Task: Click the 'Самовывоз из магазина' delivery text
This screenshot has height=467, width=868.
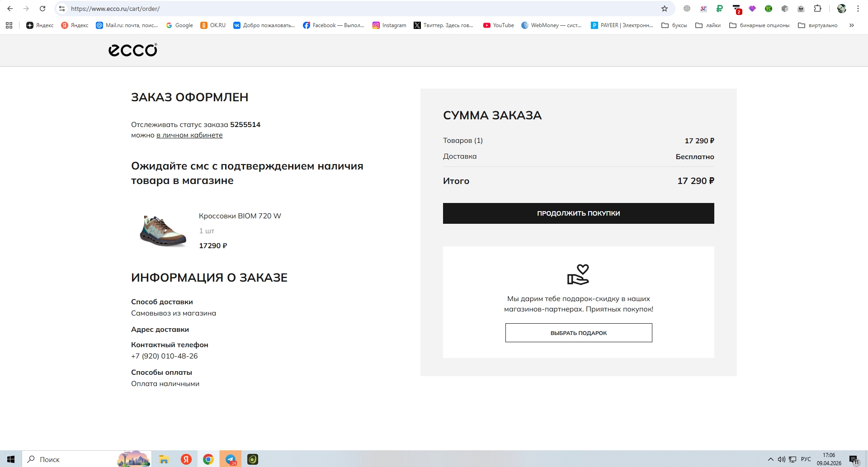Action: 174,313
